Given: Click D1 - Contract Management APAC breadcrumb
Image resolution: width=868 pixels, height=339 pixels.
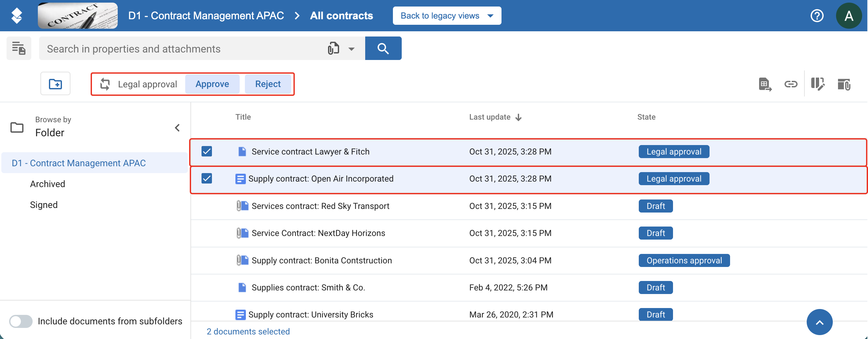Looking at the screenshot, I should [x=206, y=16].
